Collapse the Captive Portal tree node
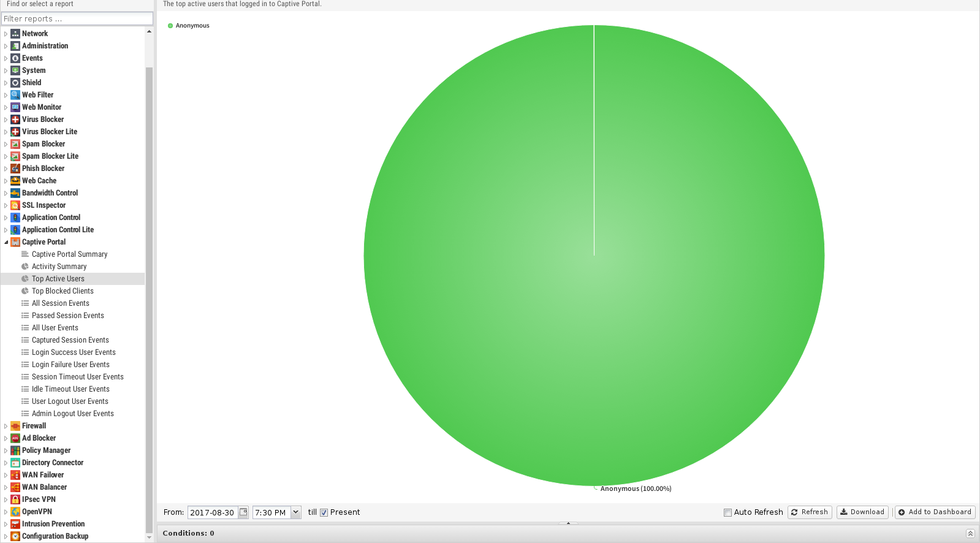Viewport: 980px width, 543px height. coord(6,242)
